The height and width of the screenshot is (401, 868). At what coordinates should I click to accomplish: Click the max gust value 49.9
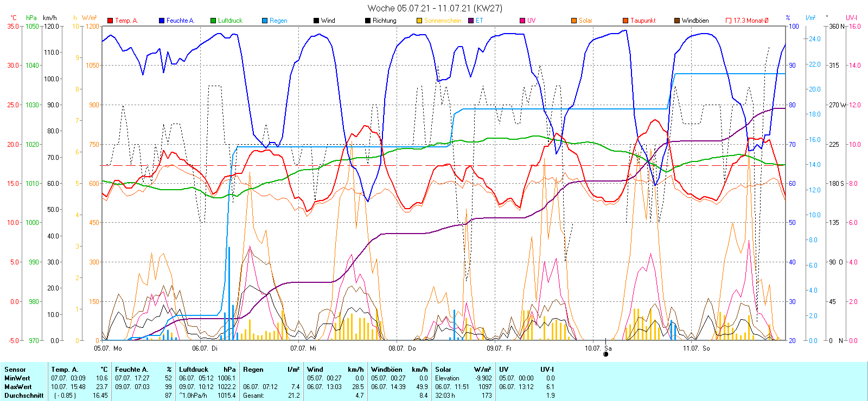[x=422, y=387]
